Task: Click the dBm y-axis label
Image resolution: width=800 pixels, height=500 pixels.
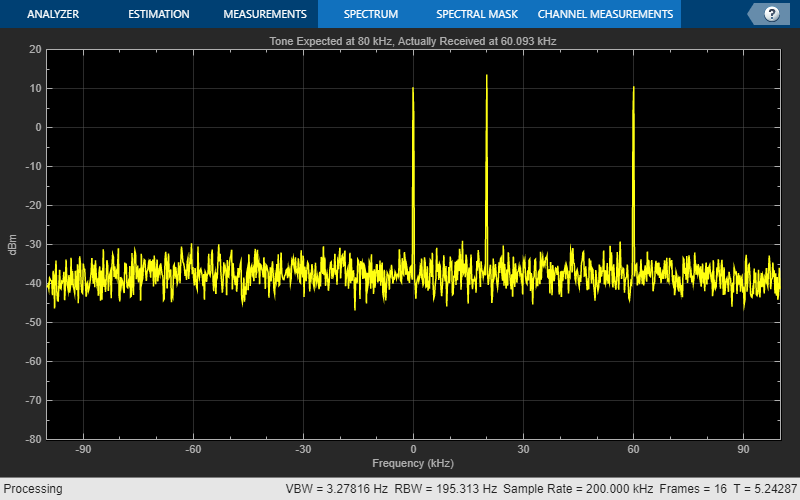Action: [12, 244]
